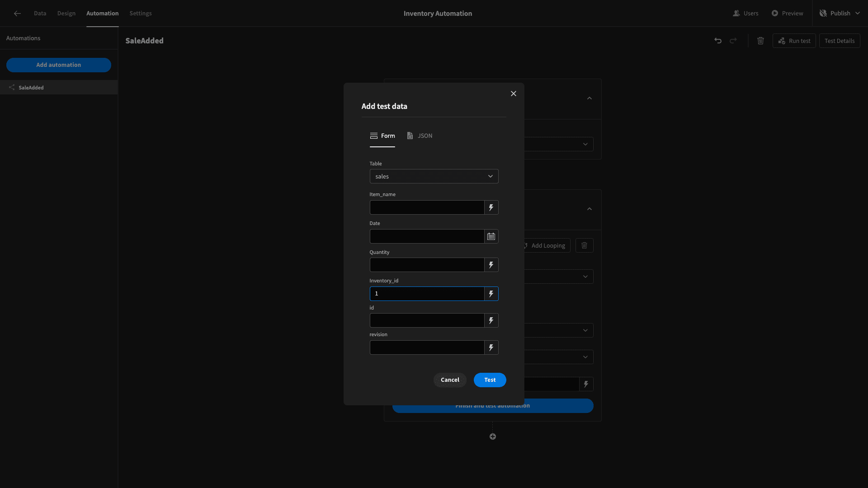Click the redo icon
Image resolution: width=868 pixels, height=488 pixels.
(733, 41)
